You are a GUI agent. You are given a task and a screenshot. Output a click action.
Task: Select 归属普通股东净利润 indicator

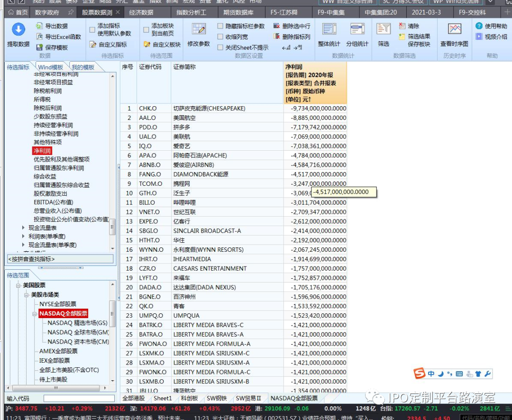pos(59,168)
